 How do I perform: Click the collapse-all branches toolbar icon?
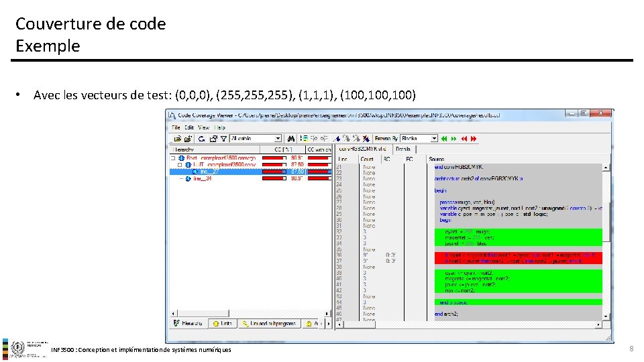(323, 139)
